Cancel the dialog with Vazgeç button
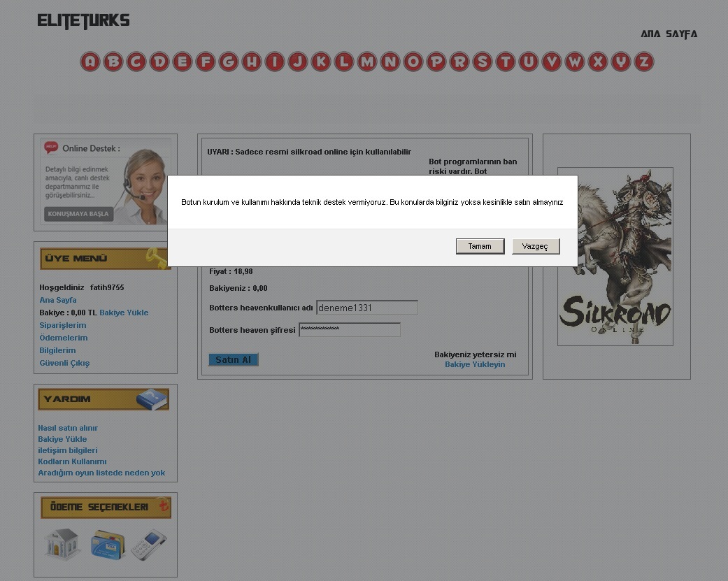The width and height of the screenshot is (728, 581). [536, 246]
